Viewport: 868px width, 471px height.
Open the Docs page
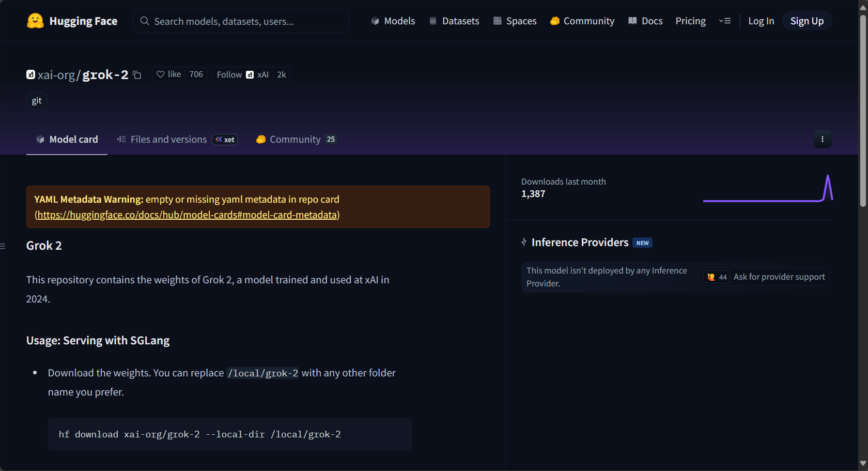click(x=645, y=21)
